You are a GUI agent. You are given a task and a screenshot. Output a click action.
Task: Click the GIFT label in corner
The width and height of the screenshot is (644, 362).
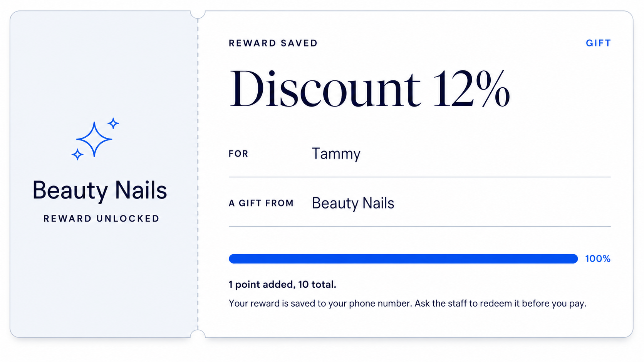click(x=598, y=43)
